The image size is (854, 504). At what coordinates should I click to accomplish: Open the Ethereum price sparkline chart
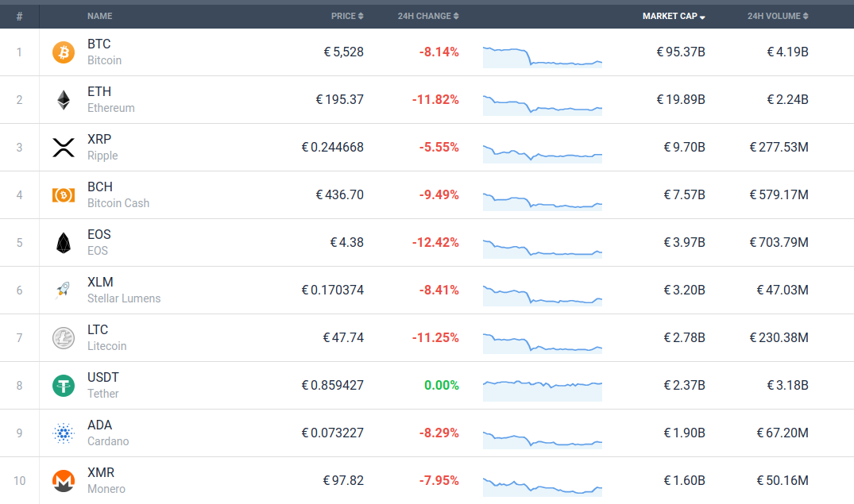[542, 101]
